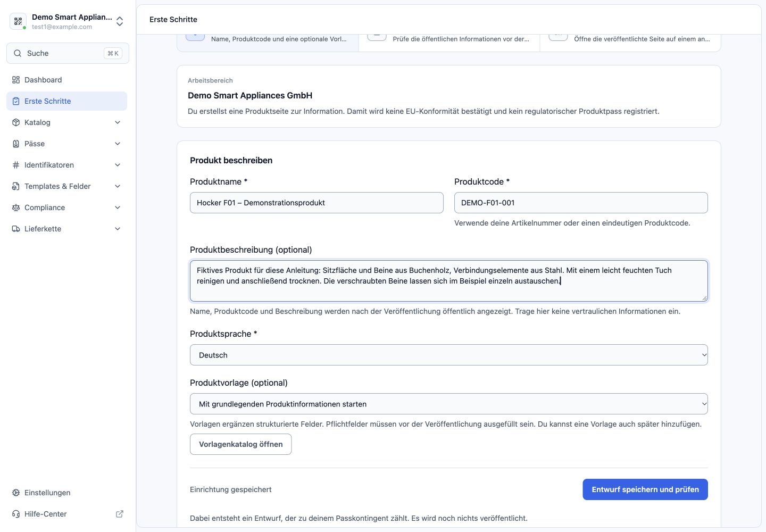Click the Pässe passport icon
Screen dimensions: 766x532
(x=16, y=144)
